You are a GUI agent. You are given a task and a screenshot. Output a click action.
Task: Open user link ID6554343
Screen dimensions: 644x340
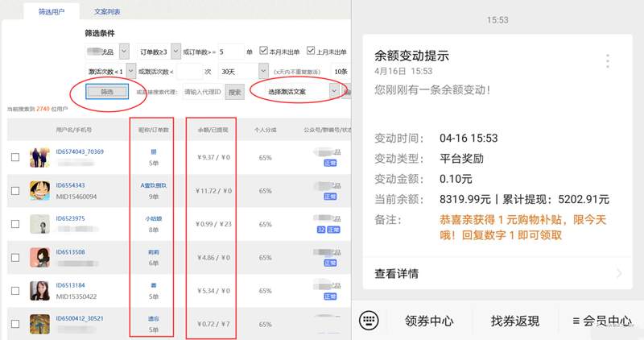tap(70, 185)
